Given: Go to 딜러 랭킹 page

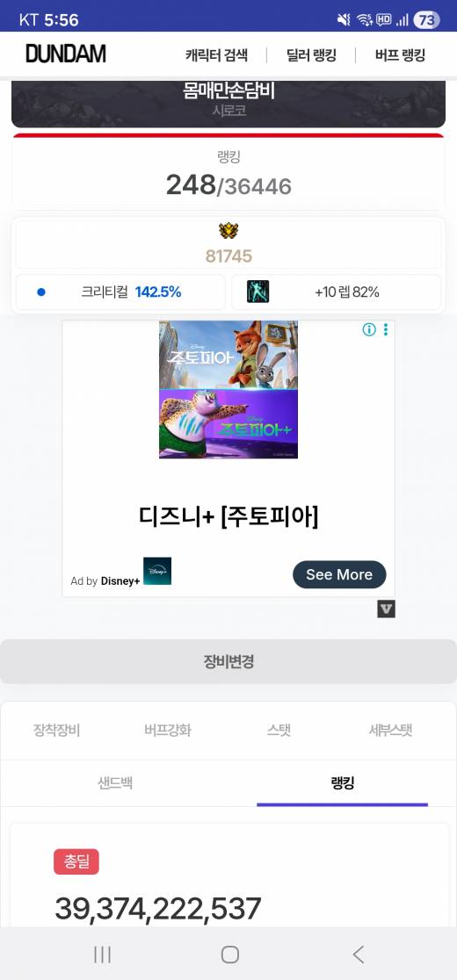Looking at the screenshot, I should click(x=311, y=55).
